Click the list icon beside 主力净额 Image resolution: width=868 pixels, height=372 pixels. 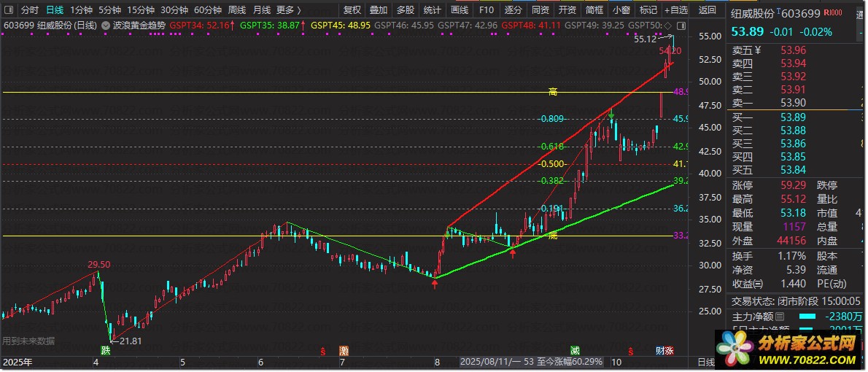(x=780, y=317)
